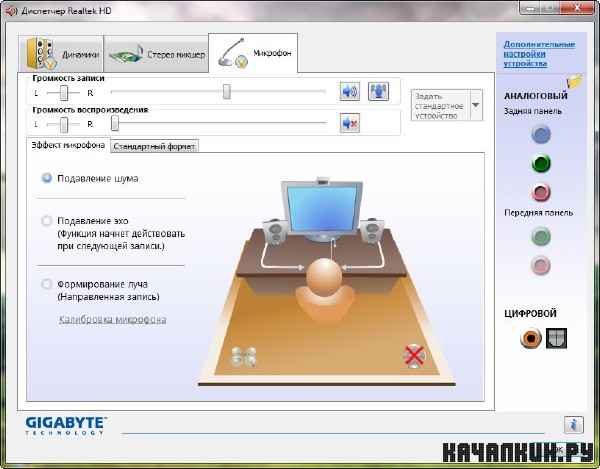Click the Realtek HD title bar speaker icon

(x=12, y=11)
